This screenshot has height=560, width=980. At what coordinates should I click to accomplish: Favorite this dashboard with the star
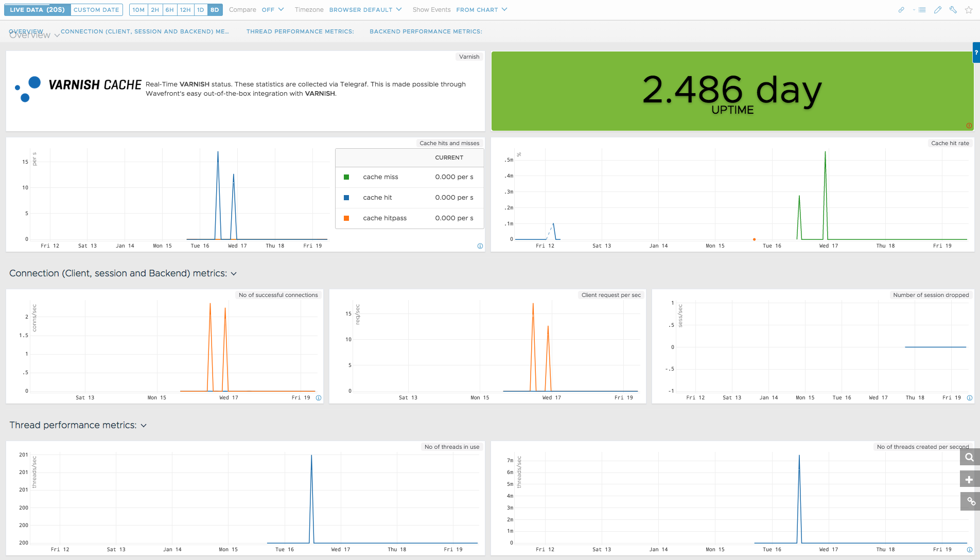[x=969, y=10]
